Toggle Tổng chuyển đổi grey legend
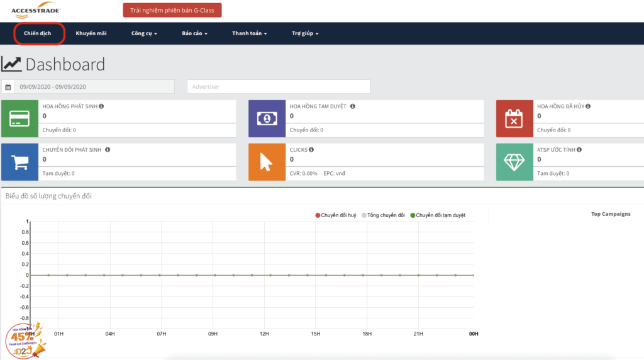 point(383,215)
